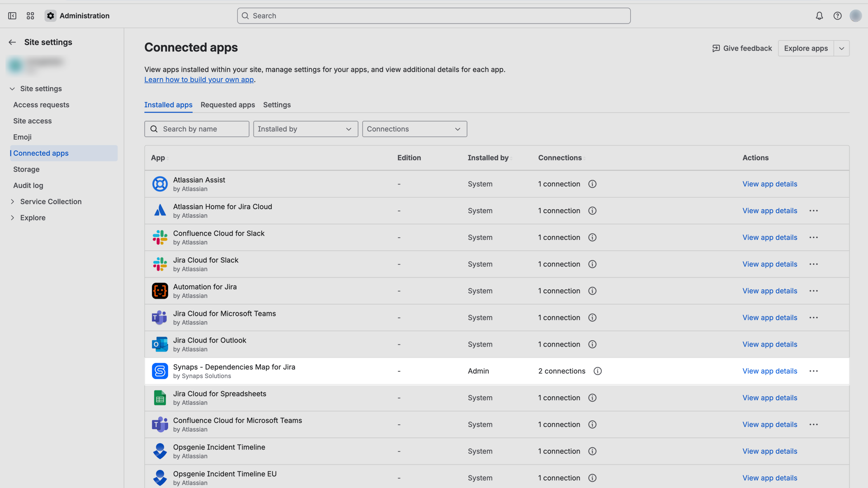Screen dimensions: 868x488
Task: View app details for Atlassian Assist
Action: (x=769, y=184)
